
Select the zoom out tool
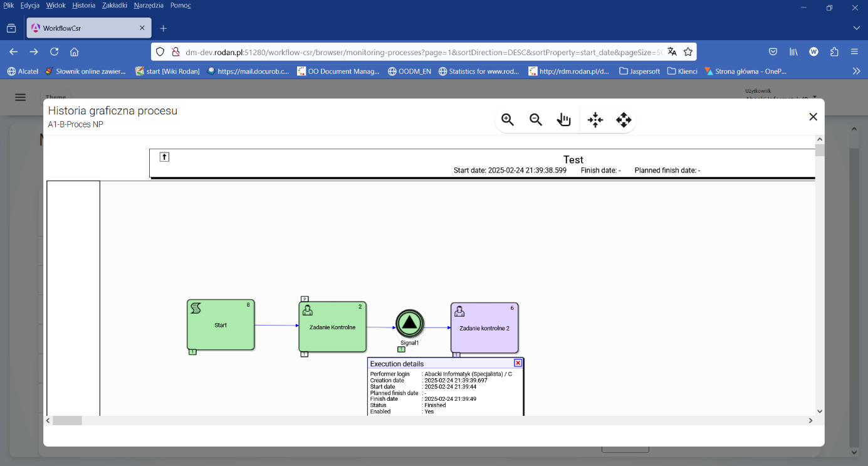point(536,119)
